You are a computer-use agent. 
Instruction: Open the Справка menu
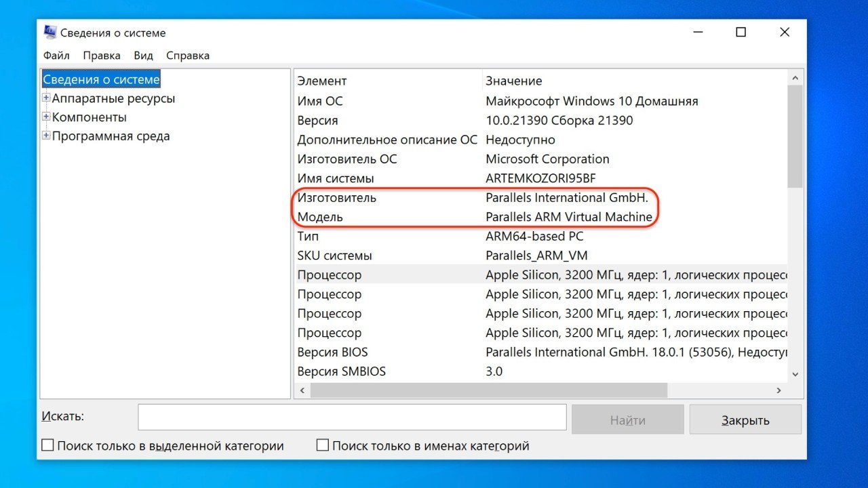(188, 56)
